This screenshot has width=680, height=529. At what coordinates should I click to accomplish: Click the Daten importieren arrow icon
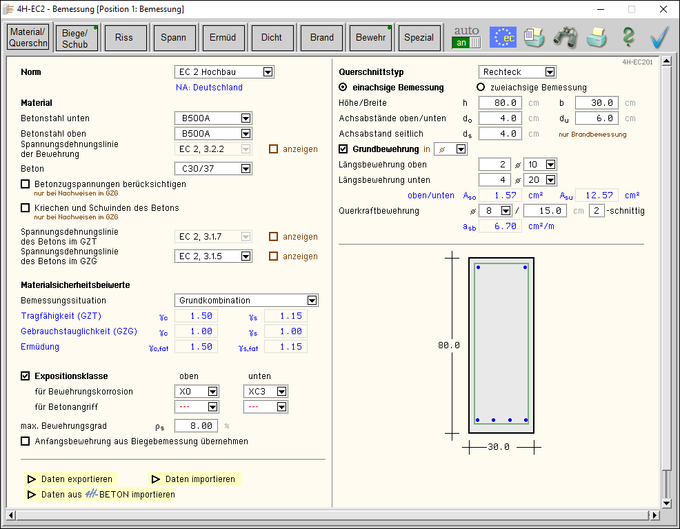156,479
